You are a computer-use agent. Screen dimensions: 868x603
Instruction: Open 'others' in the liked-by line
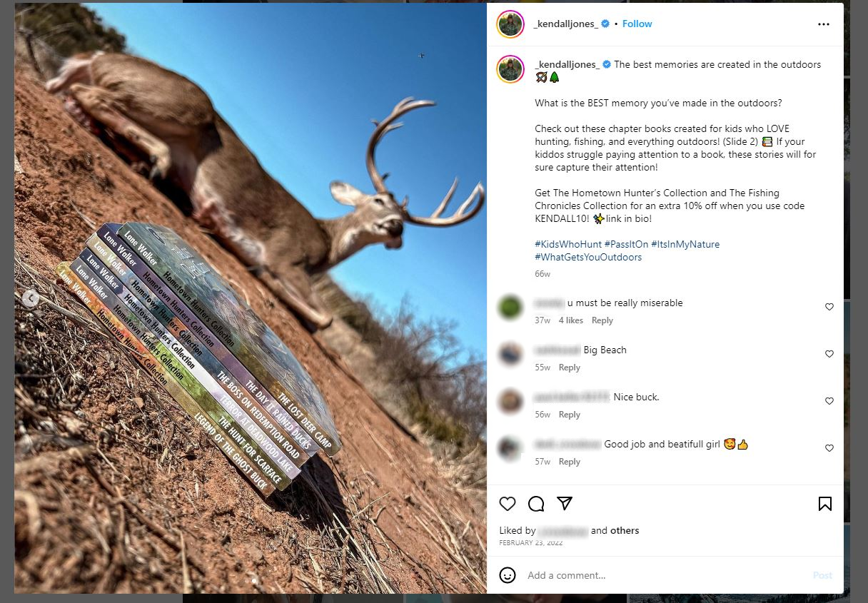pyautogui.click(x=625, y=530)
